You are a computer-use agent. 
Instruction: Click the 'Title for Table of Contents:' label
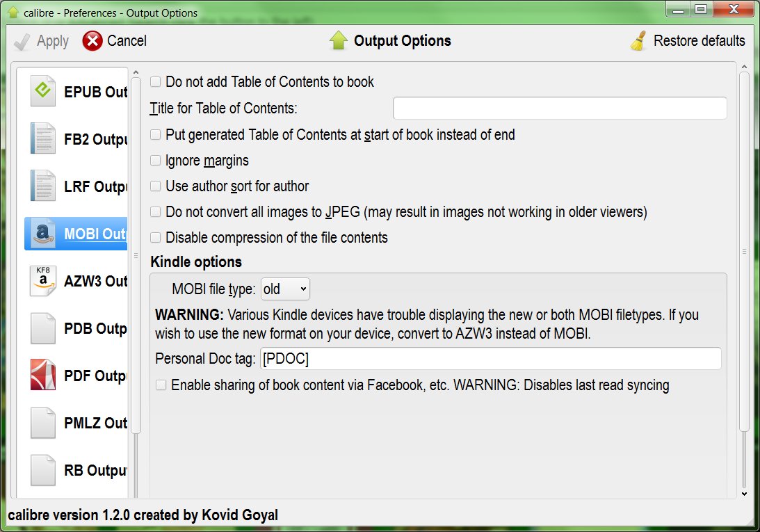pyautogui.click(x=223, y=108)
